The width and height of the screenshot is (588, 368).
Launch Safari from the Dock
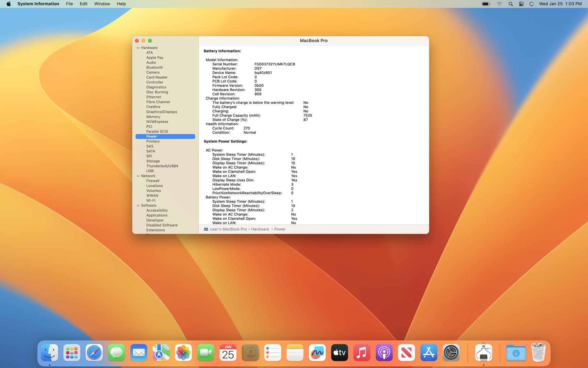tap(94, 353)
